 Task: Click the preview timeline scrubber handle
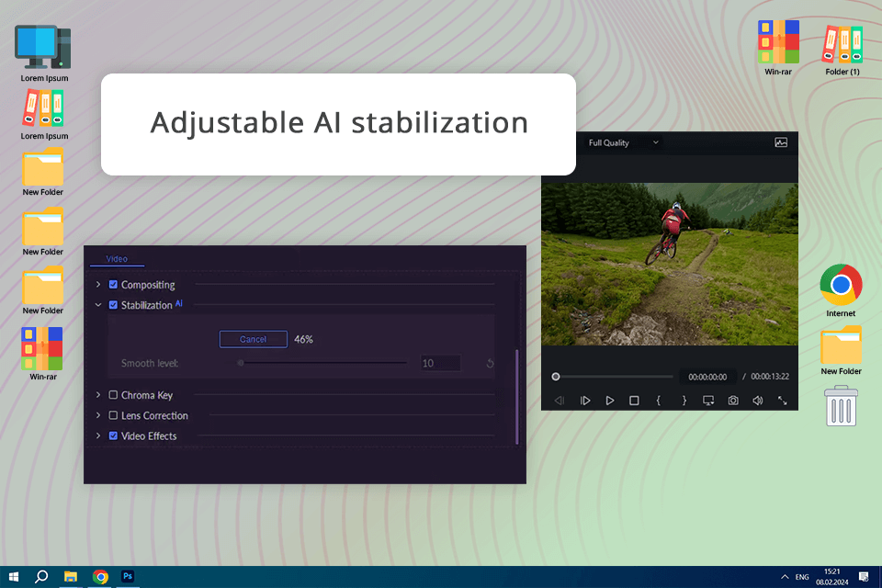click(556, 377)
